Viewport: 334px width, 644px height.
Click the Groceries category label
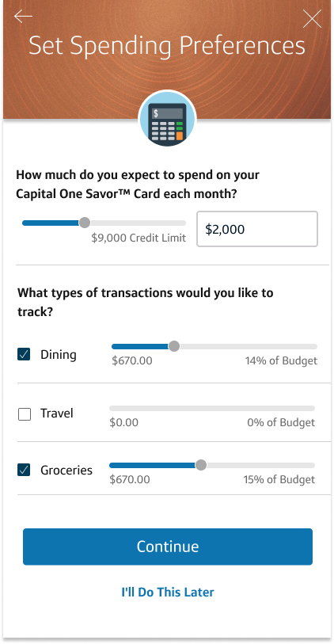point(66,470)
